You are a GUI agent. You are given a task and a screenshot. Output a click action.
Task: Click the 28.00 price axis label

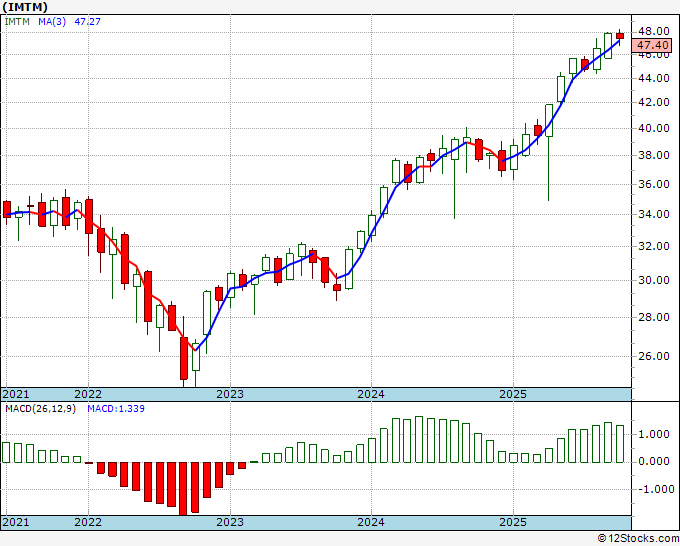pyautogui.click(x=654, y=317)
